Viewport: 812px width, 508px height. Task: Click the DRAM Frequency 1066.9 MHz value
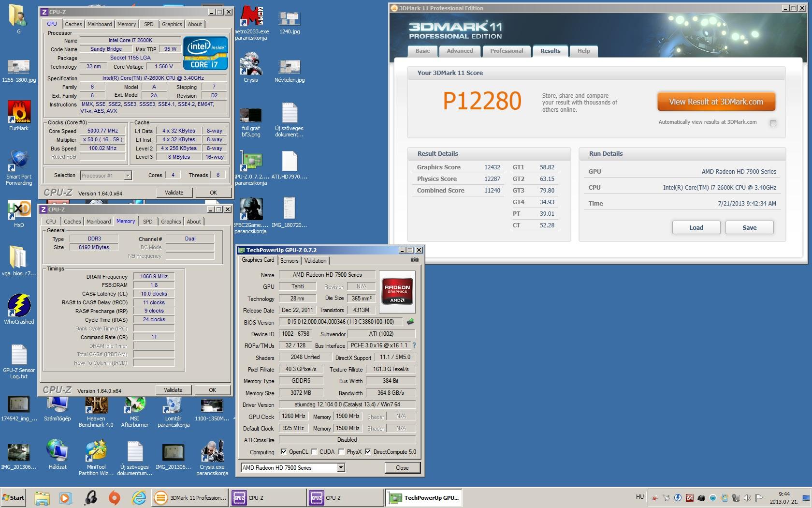point(154,276)
